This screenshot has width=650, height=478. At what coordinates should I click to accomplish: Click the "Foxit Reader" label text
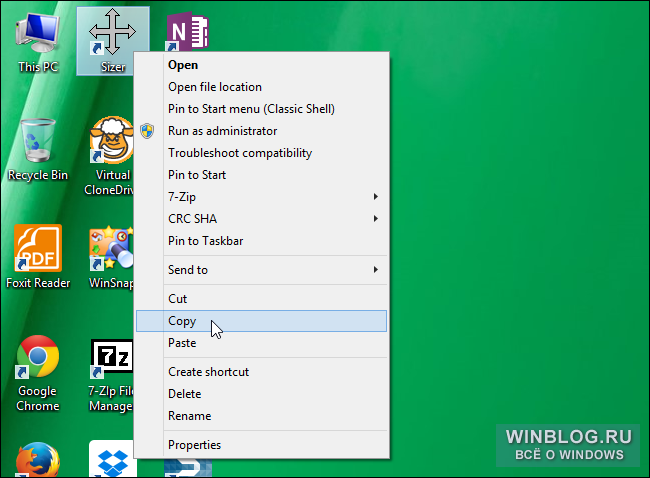[x=38, y=283]
